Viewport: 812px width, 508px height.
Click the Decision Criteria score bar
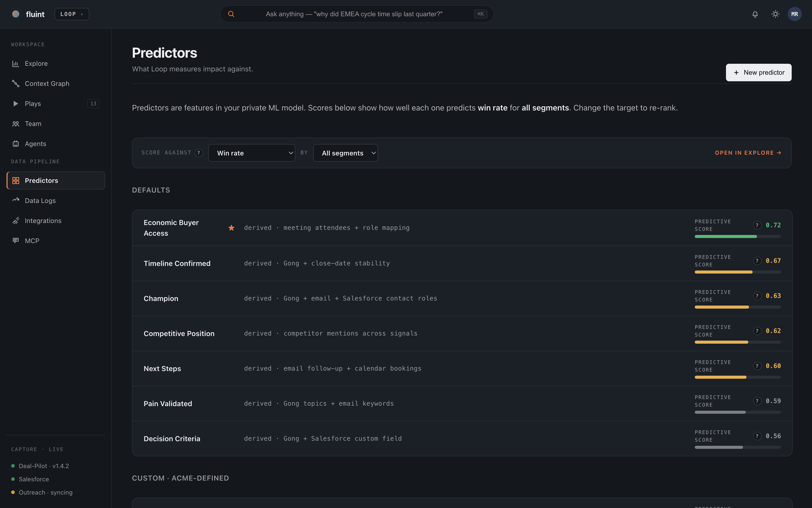[737, 448]
